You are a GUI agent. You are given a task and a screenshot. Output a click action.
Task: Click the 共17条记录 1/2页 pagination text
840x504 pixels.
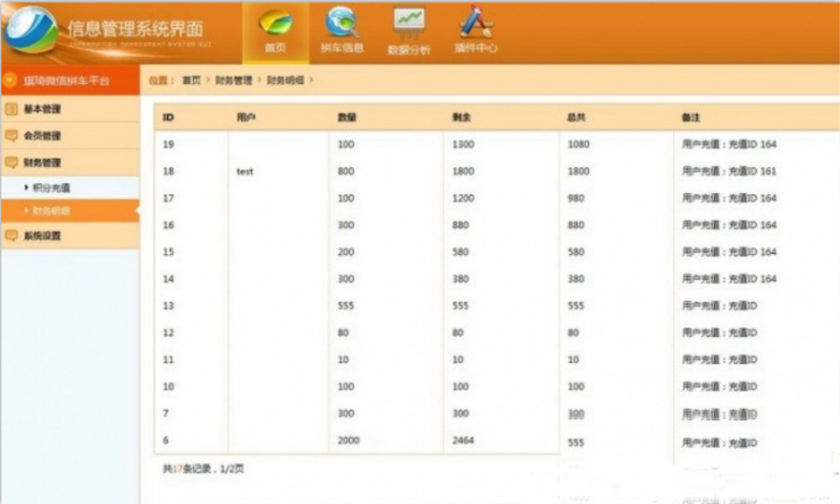(203, 469)
